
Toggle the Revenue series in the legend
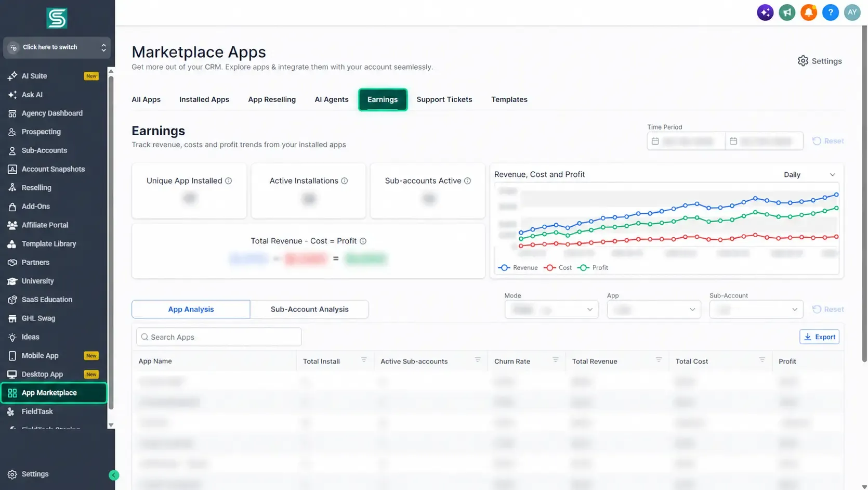518,268
